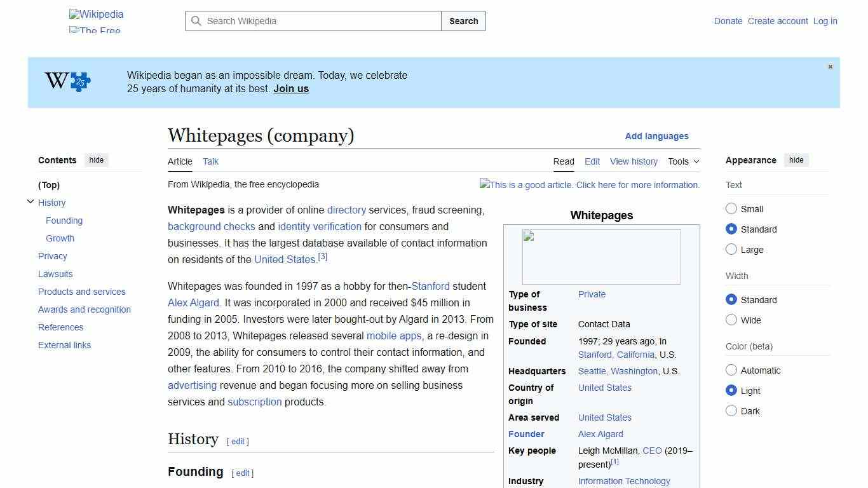Hide the Contents sidebar
This screenshot has width=868, height=488.
[96, 159]
